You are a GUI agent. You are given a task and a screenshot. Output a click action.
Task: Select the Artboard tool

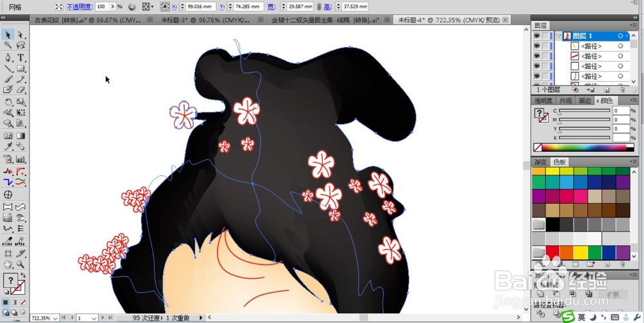tap(8, 253)
